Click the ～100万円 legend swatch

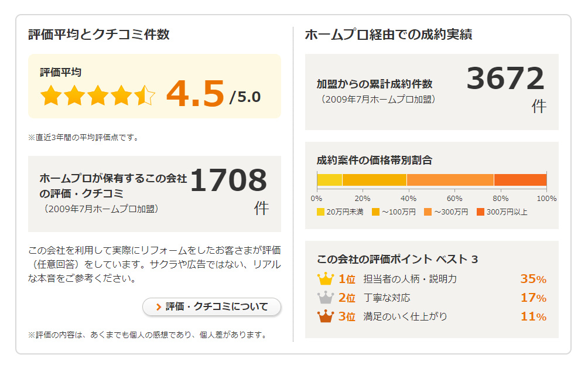click(375, 212)
